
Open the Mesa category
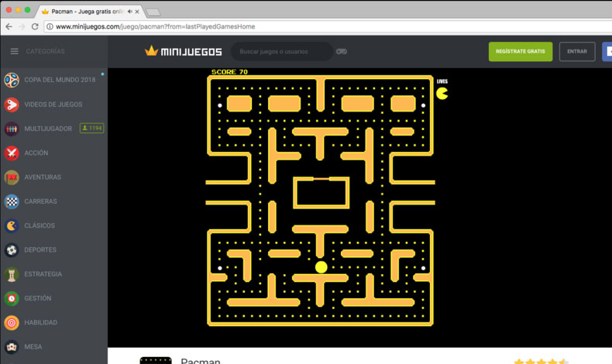pyautogui.click(x=33, y=347)
